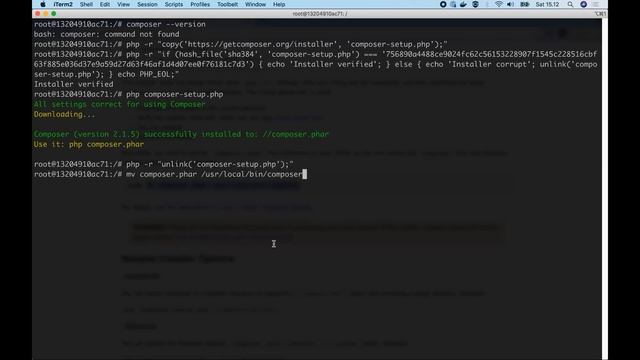Open the volume control in menu bar
640x360 pixels.
coord(510,4)
